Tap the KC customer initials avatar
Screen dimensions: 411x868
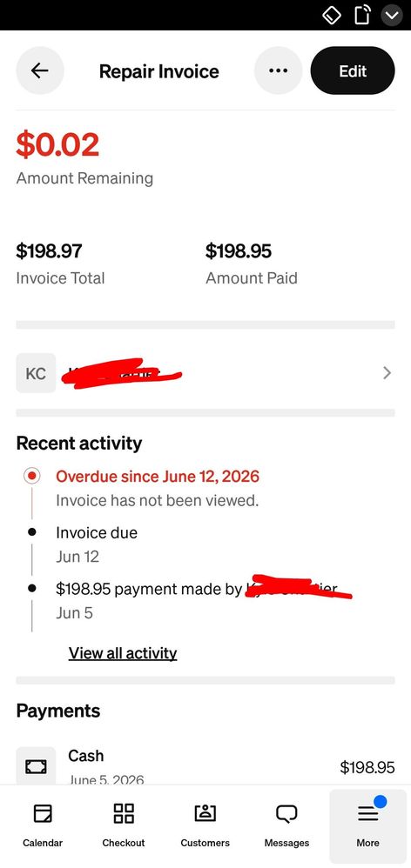click(x=36, y=373)
